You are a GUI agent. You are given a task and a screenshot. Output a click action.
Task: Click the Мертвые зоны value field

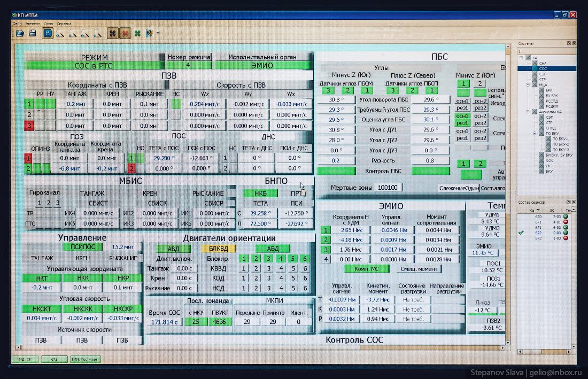[x=388, y=188]
